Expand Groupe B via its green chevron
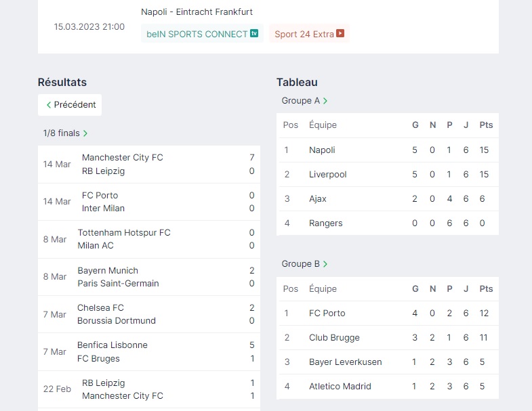Screen dimensions: 532x411 (325, 264)
